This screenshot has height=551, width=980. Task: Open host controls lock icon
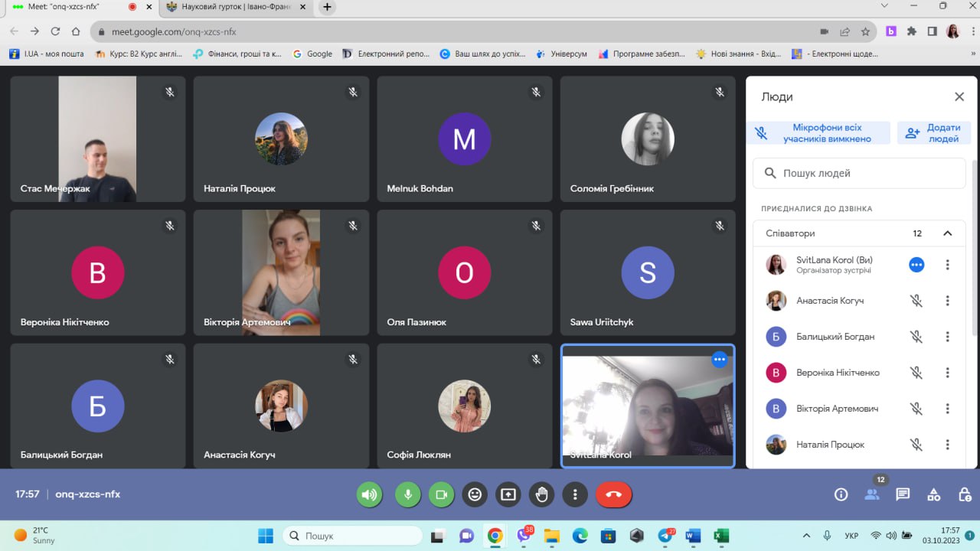965,494
